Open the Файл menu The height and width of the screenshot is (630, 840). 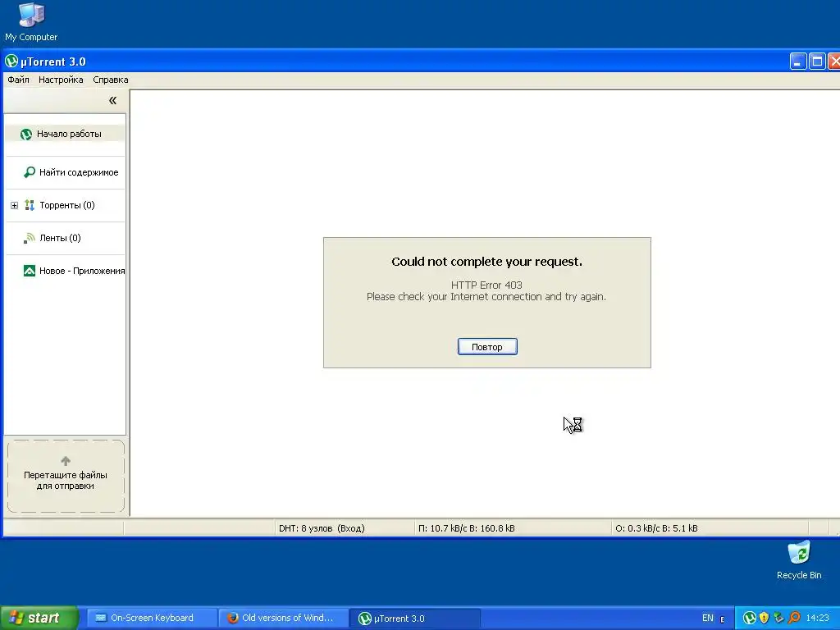[x=18, y=80]
